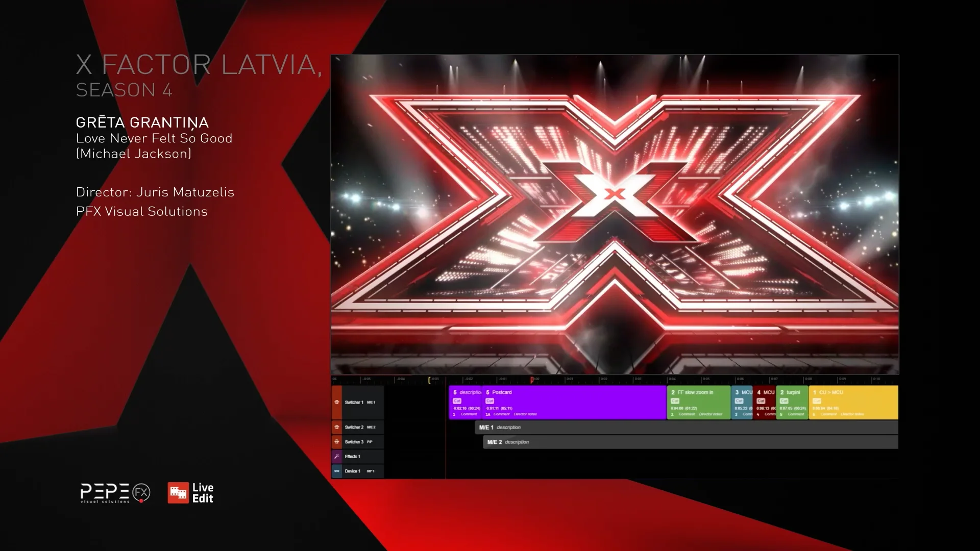Open the Comment field on clip 1A Postcard
The width and height of the screenshot is (980, 551).
501,414
